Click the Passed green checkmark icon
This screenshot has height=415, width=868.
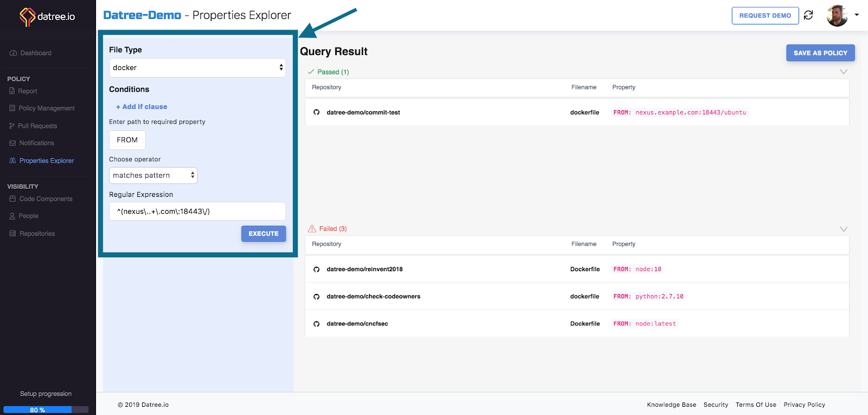311,72
